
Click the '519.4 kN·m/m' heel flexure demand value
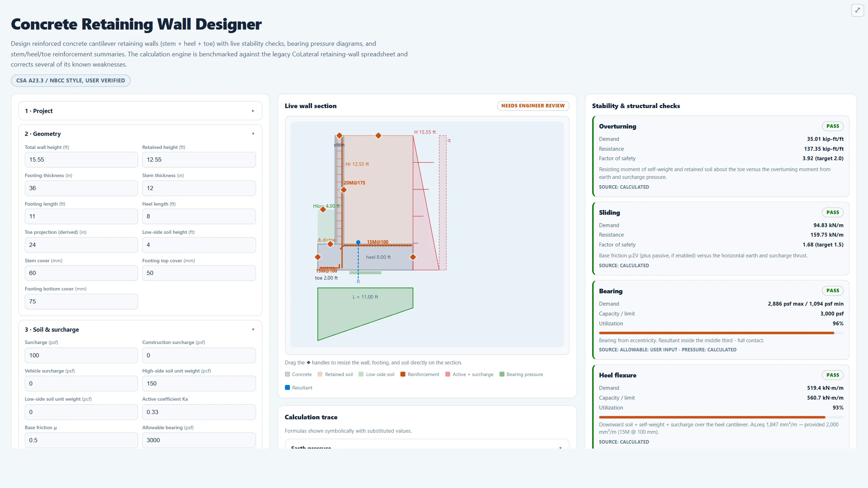click(x=825, y=388)
